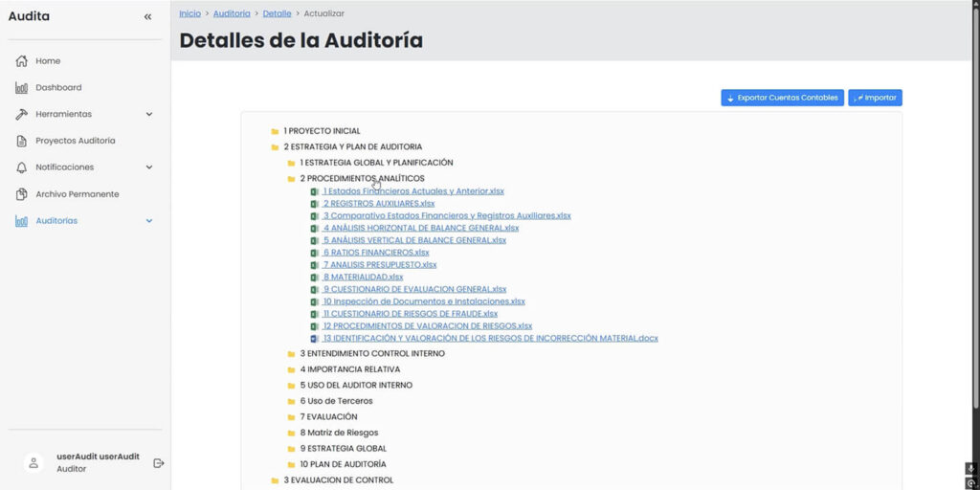Expand the 8 Matriz de Riesgos folder
The width and height of the screenshot is (980, 490).
pos(292,433)
